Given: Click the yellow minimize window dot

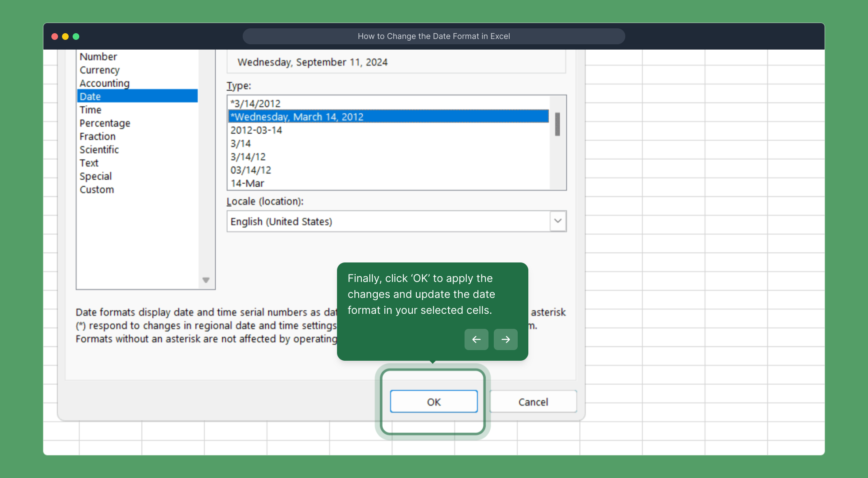Looking at the screenshot, I should [66, 36].
